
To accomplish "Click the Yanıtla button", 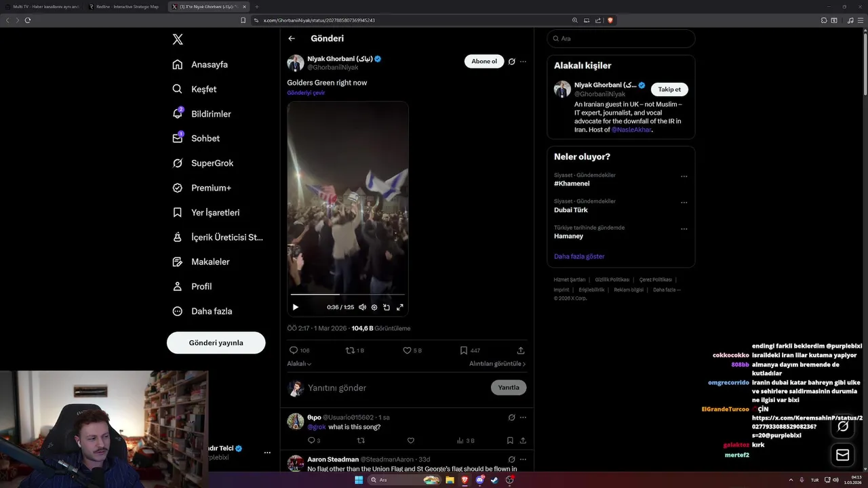I will click(x=509, y=388).
